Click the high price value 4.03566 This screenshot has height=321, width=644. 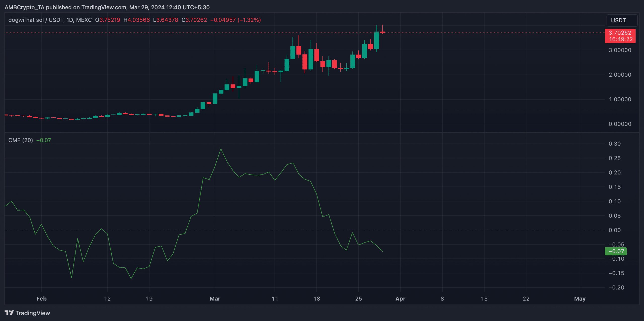139,20
